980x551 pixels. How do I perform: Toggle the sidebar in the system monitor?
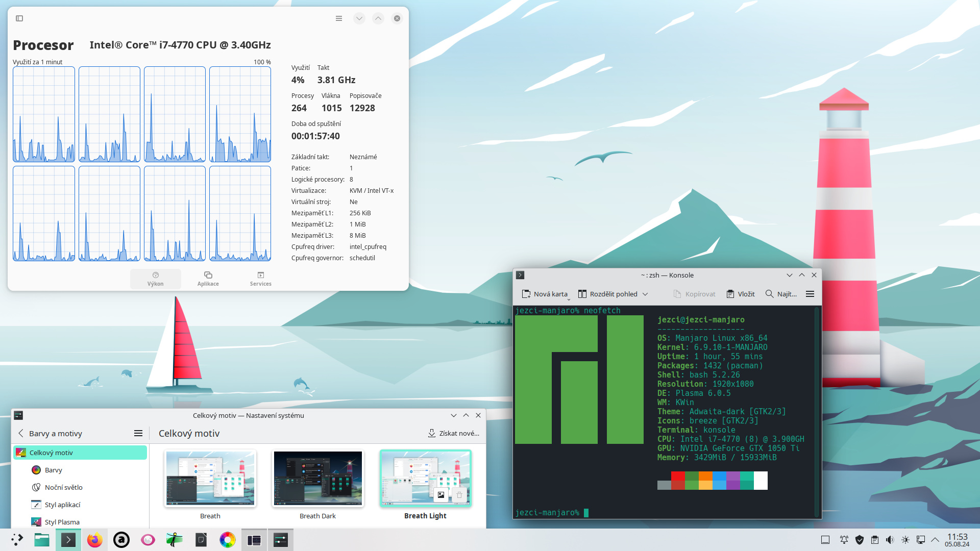click(19, 18)
